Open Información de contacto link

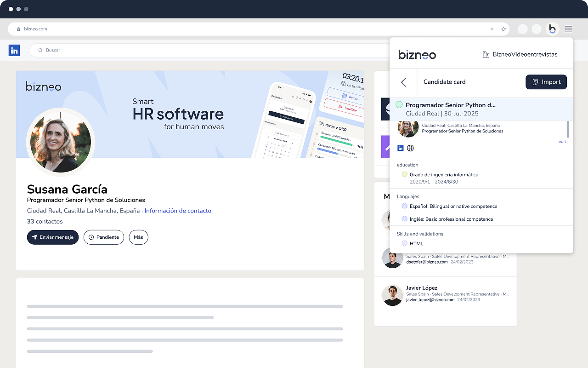(178, 210)
